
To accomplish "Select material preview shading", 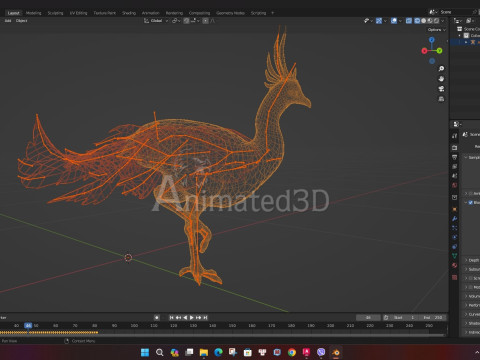I will tap(430, 21).
